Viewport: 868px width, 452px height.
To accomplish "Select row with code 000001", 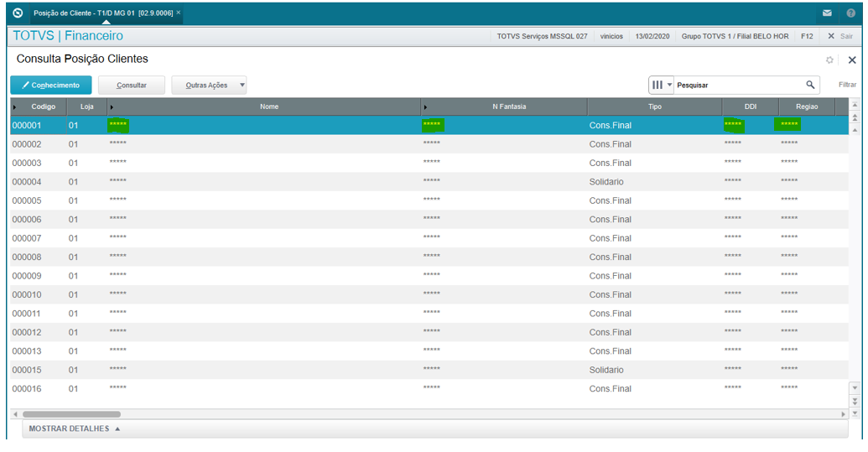I will click(x=429, y=125).
